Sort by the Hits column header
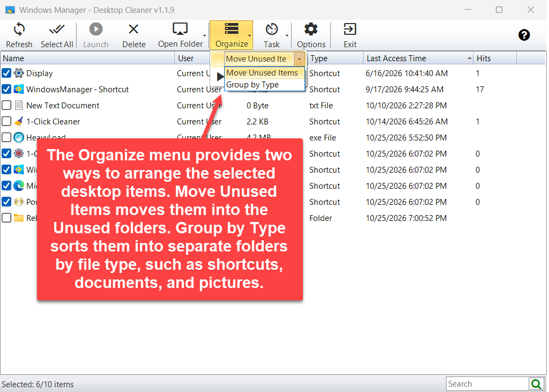 (x=495, y=58)
